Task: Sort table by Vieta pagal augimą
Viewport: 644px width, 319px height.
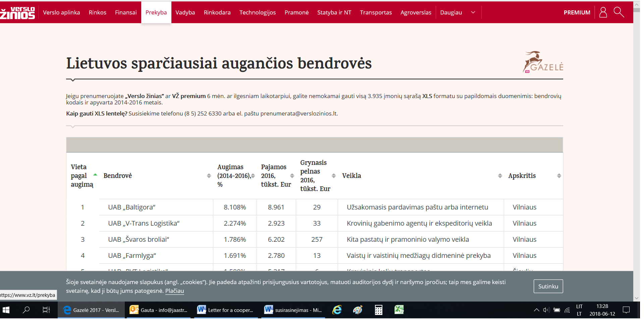Action: [95, 175]
